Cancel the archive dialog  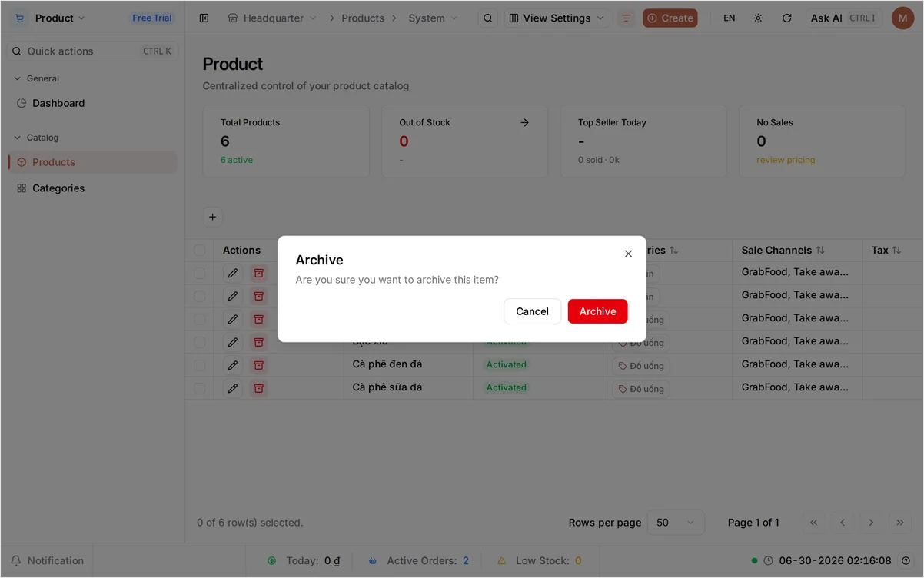pyautogui.click(x=532, y=311)
